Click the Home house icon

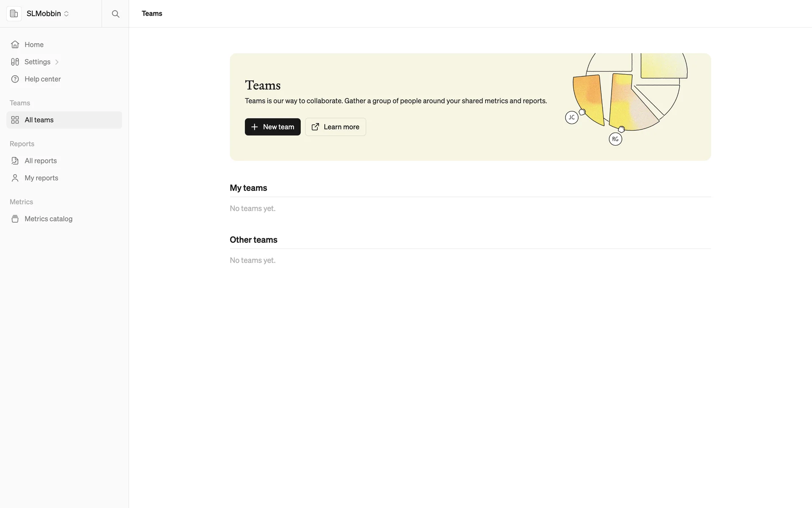coord(15,44)
